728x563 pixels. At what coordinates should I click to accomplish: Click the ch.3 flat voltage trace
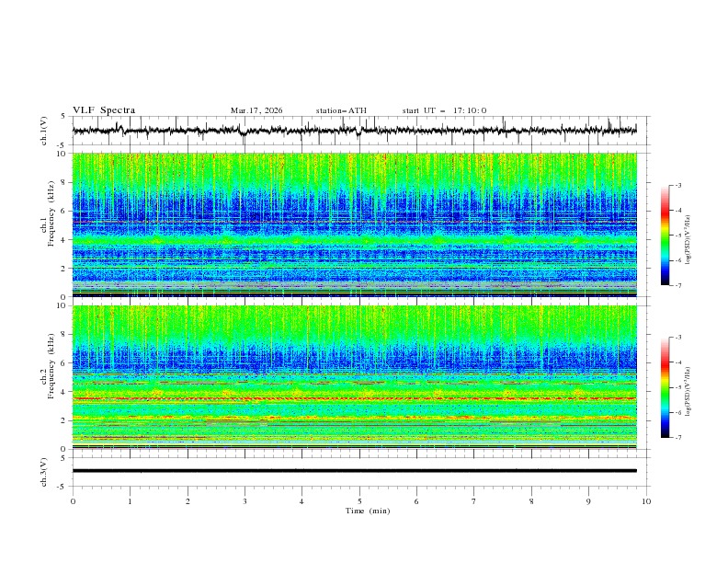355,471
